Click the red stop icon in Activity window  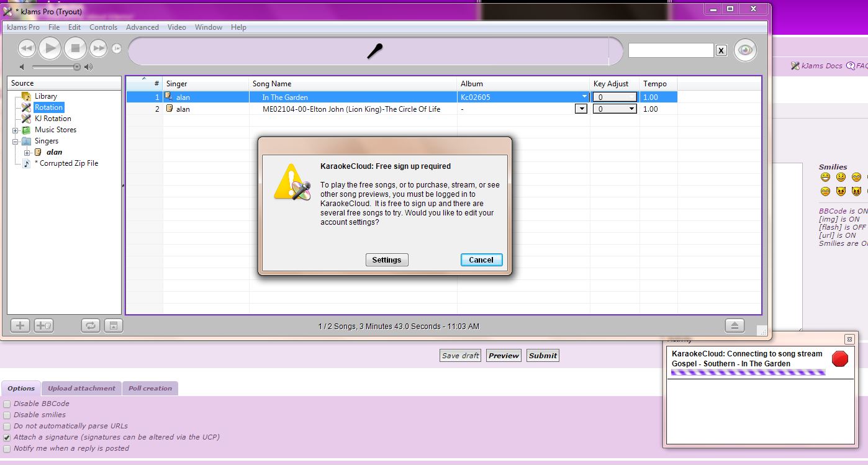click(x=839, y=359)
